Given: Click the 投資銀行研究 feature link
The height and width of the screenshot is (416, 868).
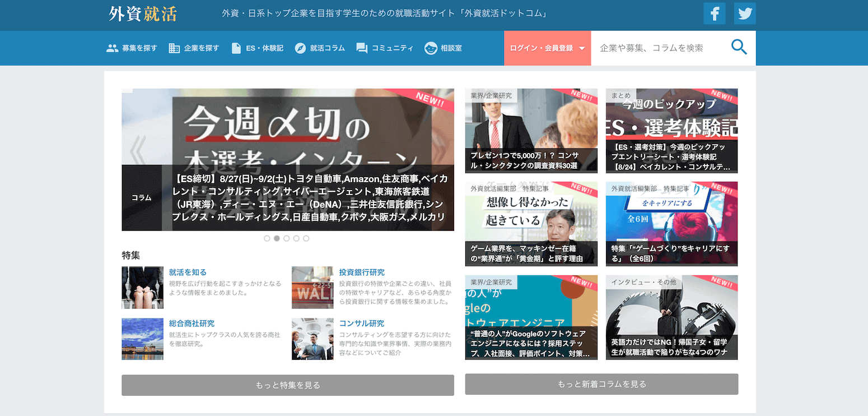Looking at the screenshot, I should pyautogui.click(x=362, y=272).
